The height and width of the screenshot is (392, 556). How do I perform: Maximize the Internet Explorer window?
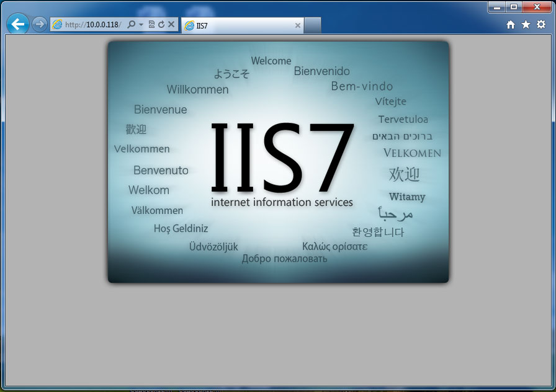[514, 7]
